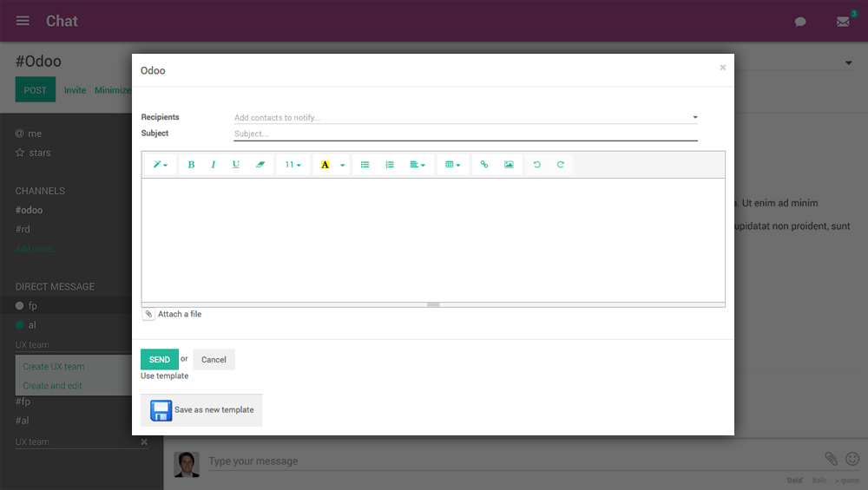Open font size 11 dropdown
The width and height of the screenshot is (868, 490).
tap(293, 164)
